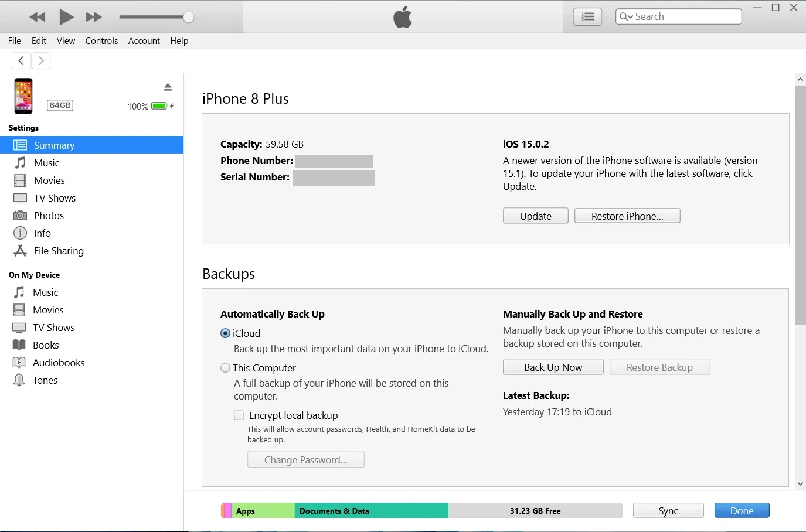Open the Controls menu
The height and width of the screenshot is (532, 806).
[x=101, y=40]
